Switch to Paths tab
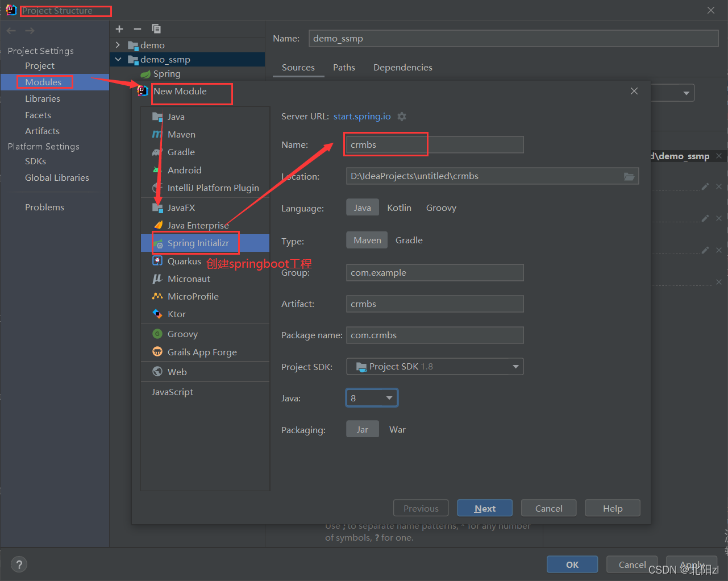Screen dimensions: 728x581 pos(344,68)
